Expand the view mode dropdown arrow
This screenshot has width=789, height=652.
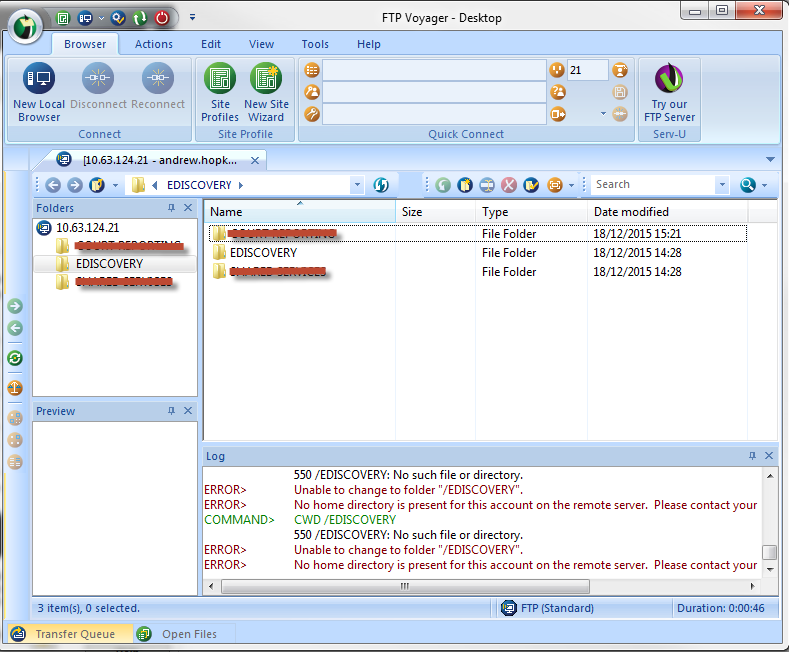pyautogui.click(x=571, y=185)
